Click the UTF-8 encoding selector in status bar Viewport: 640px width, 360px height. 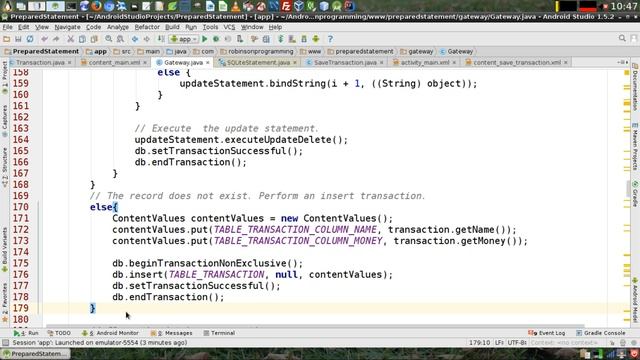517,343
